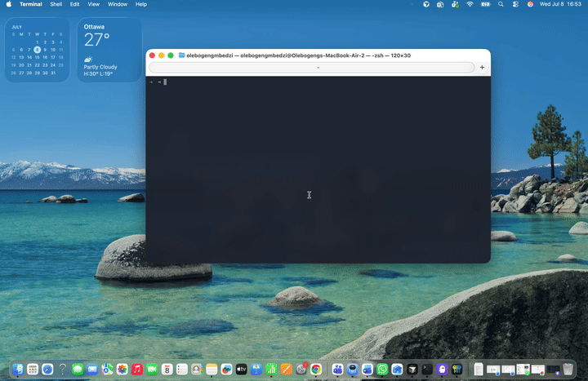
Task: Open Reminders from the Dock
Action: point(182,370)
